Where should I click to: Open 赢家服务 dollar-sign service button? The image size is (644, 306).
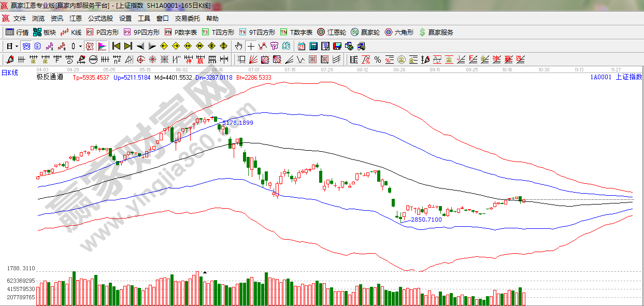[436, 32]
